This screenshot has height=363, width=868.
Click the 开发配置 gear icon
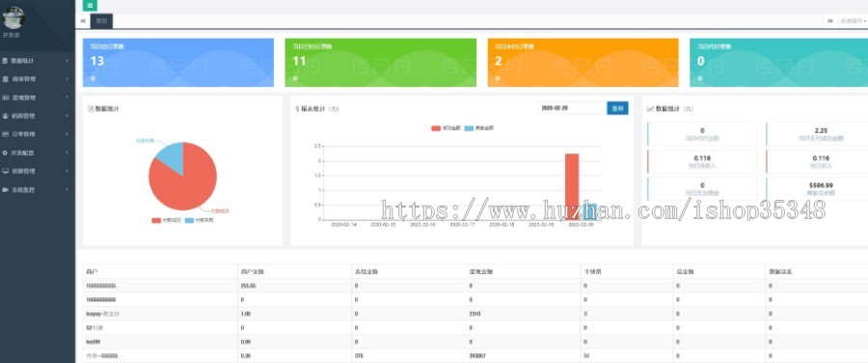point(5,153)
